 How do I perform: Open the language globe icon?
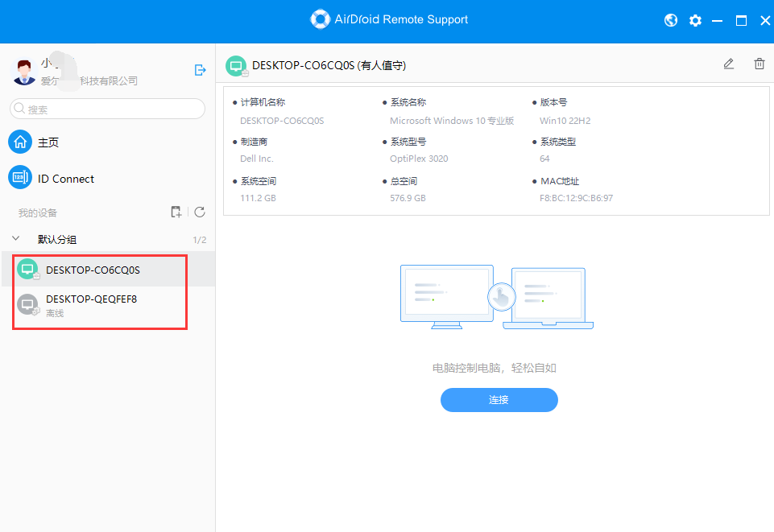[x=670, y=20]
